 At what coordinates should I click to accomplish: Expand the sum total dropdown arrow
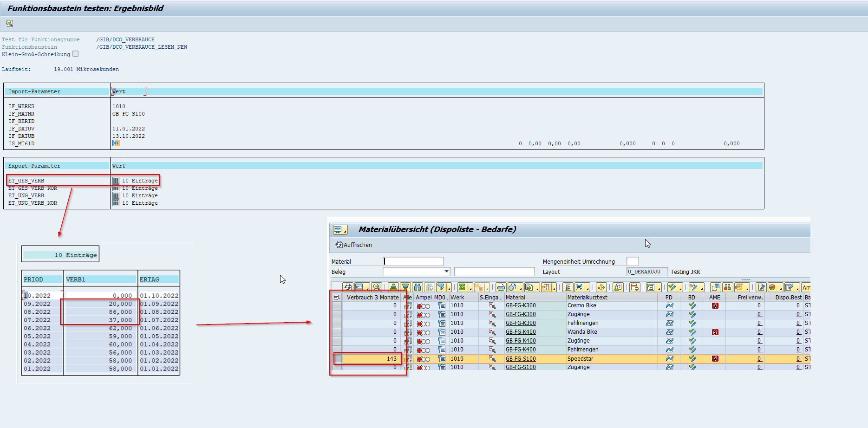point(470,289)
